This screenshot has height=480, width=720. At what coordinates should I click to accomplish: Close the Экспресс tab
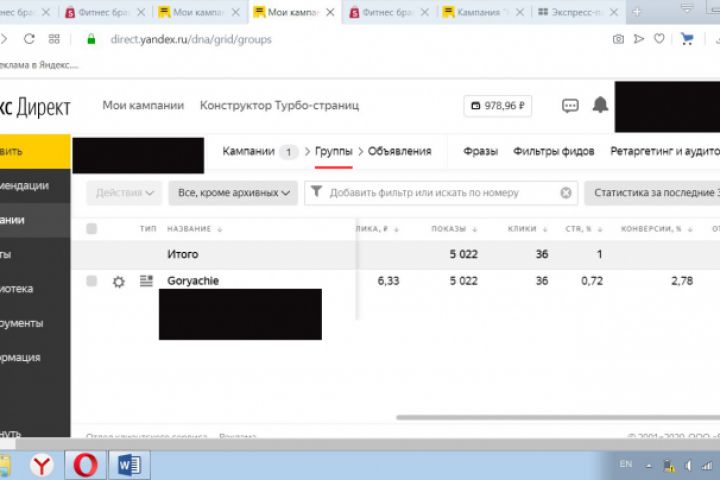(x=613, y=12)
